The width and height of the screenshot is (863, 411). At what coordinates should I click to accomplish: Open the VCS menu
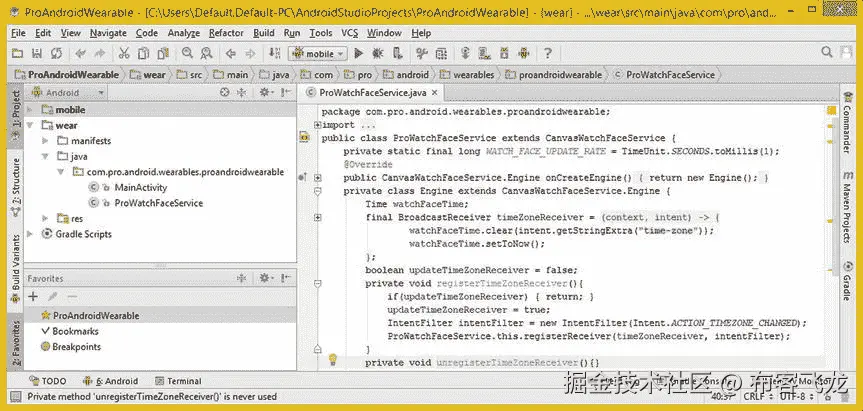click(x=349, y=33)
